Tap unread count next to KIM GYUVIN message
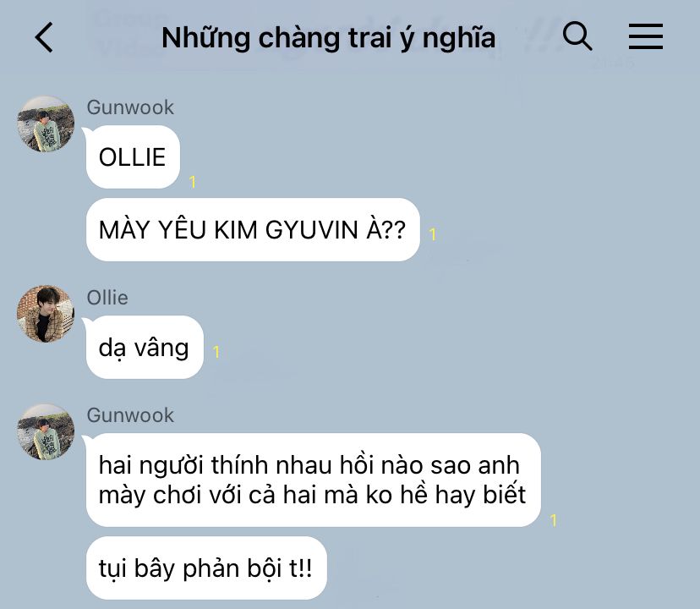The width and height of the screenshot is (700, 609). 432,234
